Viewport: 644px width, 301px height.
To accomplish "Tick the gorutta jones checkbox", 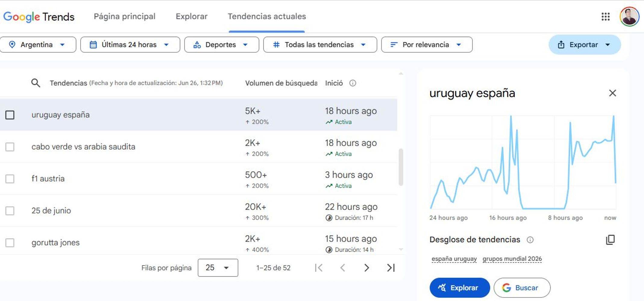I will (10, 242).
